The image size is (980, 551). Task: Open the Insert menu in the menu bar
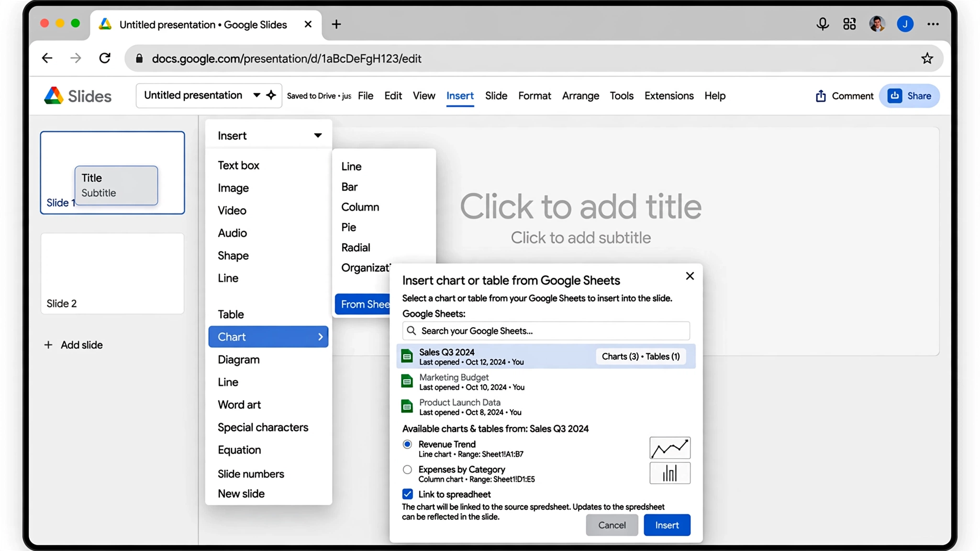click(x=460, y=96)
